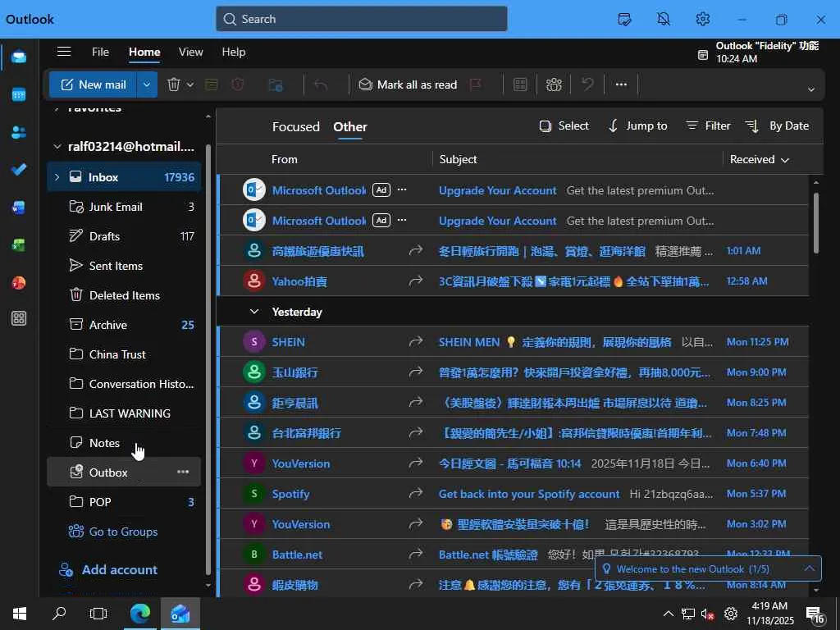Toggle the hamburger navigation pane button
This screenshot has height=630, width=840.
(64, 52)
